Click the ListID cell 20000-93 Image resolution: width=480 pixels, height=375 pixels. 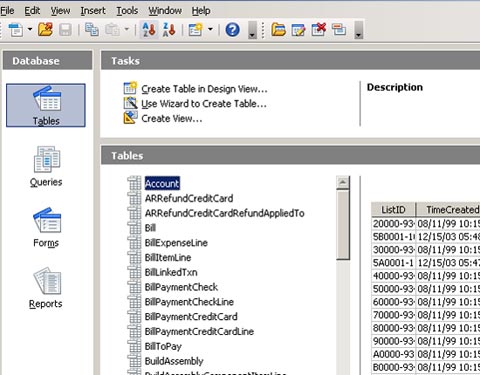(393, 224)
